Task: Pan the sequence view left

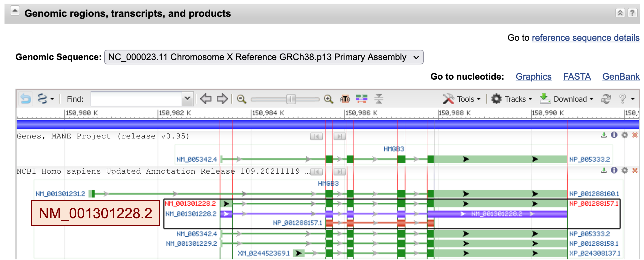Action: pyautogui.click(x=206, y=99)
